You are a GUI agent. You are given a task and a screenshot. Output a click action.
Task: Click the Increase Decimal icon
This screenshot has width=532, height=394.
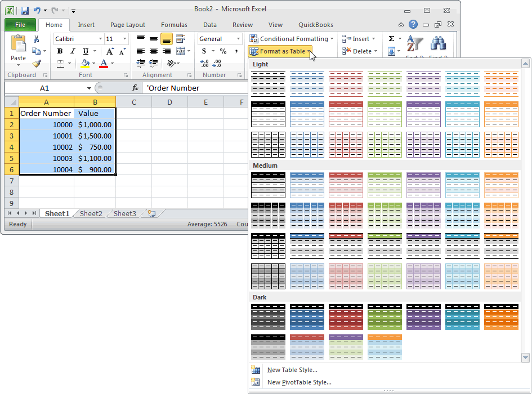coord(204,64)
